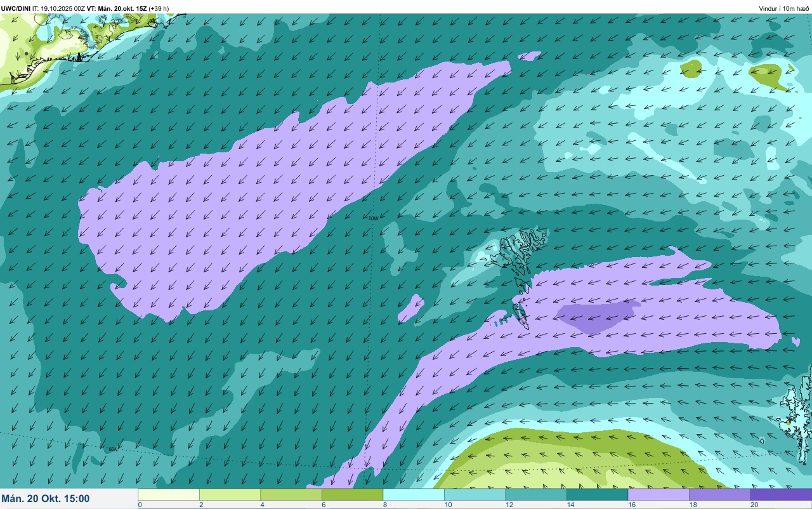The image size is (812, 509).
Task: Pick the 12–14 teal legend swatch
Action: point(536,494)
